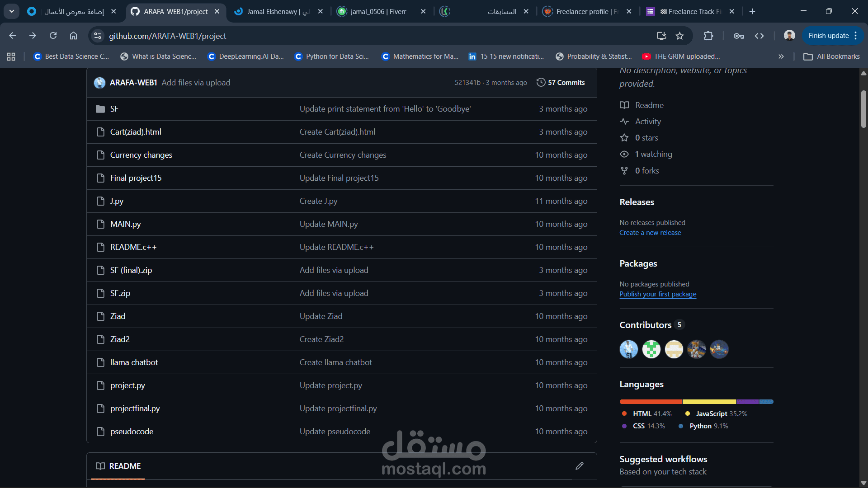
Task: Expand the bookmarks overflow chevron
Action: click(781, 56)
